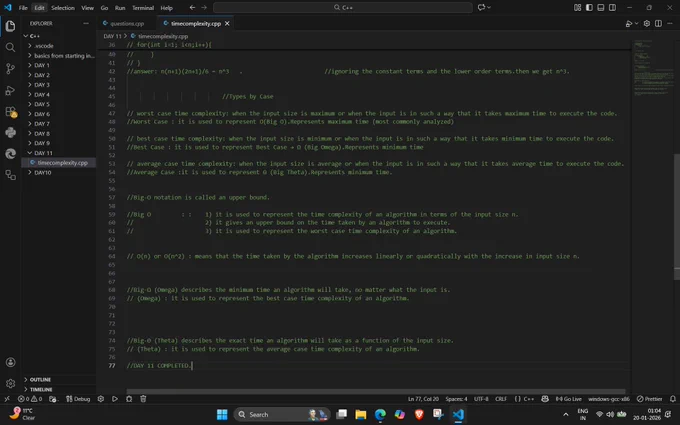680x425 pixels.
Task: Change the UTF-8 encoding
Action: pyautogui.click(x=481, y=399)
